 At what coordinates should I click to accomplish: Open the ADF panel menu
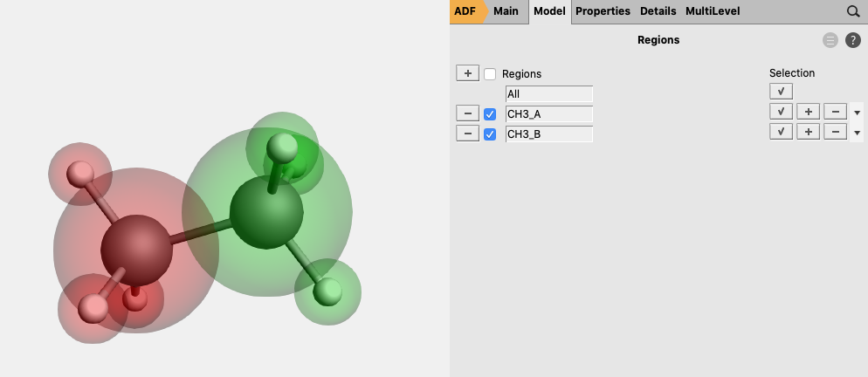tap(465, 11)
